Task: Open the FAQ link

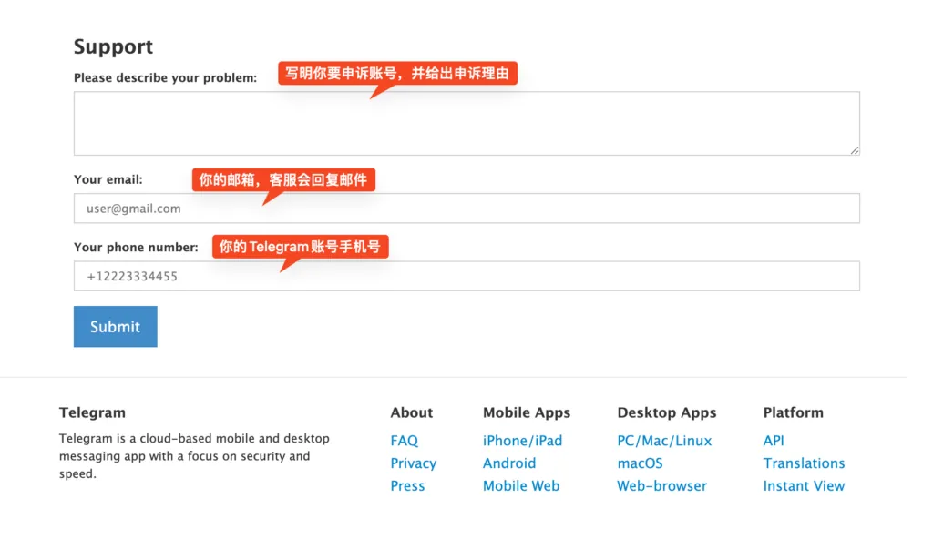Action: [404, 441]
